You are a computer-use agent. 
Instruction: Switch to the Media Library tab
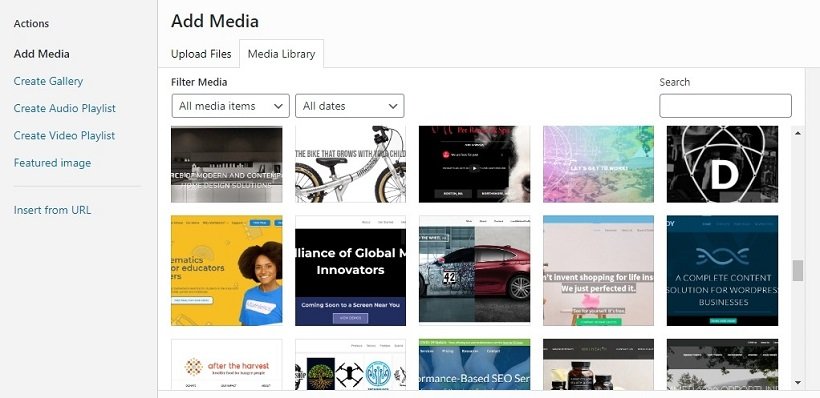281,54
